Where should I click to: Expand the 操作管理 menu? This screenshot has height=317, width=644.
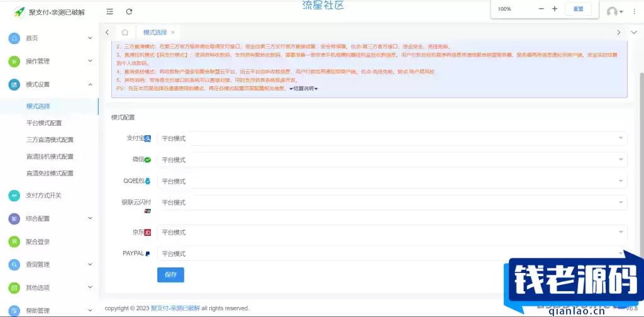pos(90,61)
